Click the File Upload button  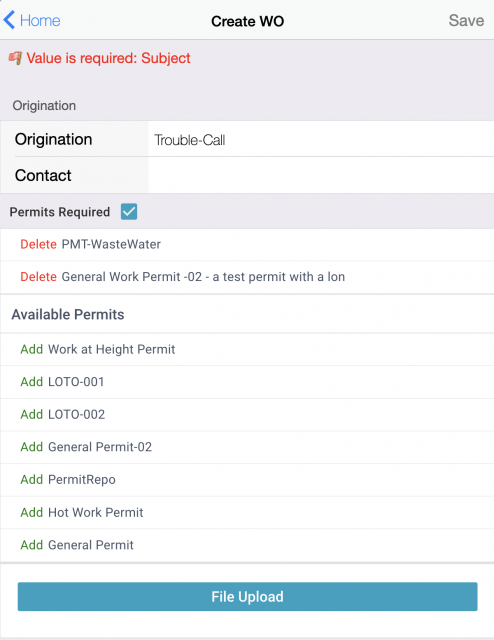[247, 597]
